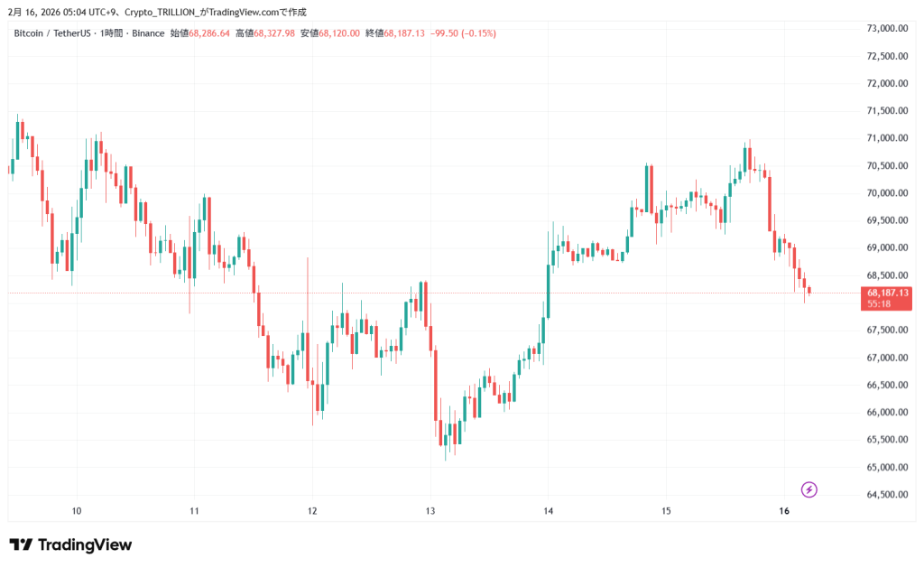Click the Binance exchange label
Viewport: 924px width, 568px height.
coord(147,33)
